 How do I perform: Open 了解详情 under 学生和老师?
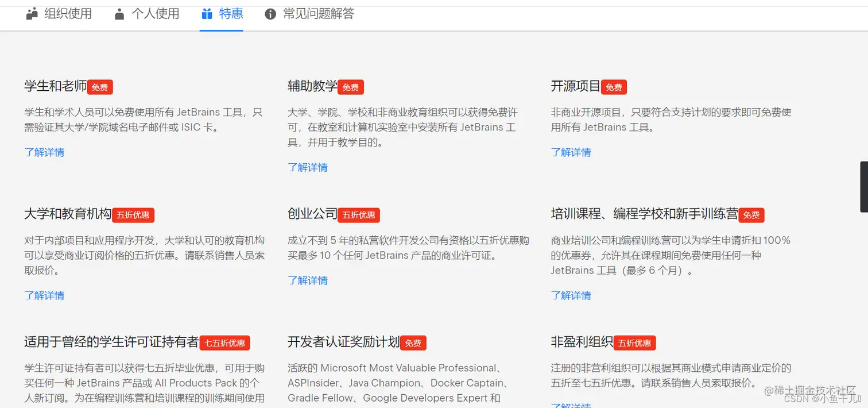pyautogui.click(x=44, y=152)
